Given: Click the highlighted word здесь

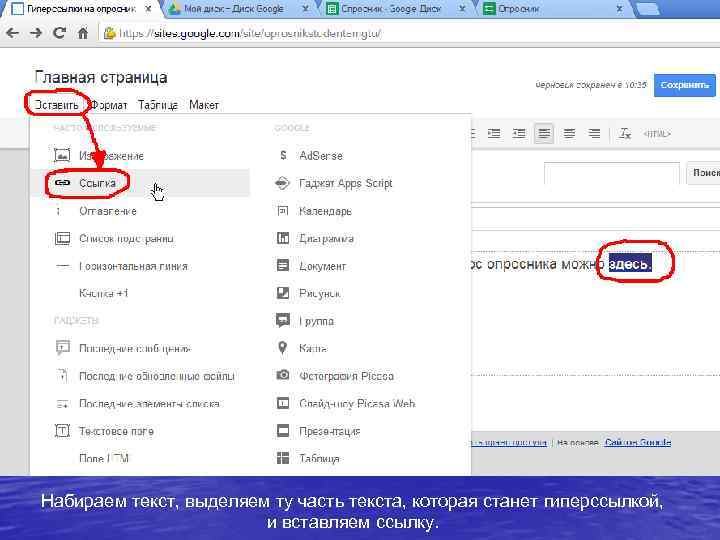Looking at the screenshot, I should [630, 264].
